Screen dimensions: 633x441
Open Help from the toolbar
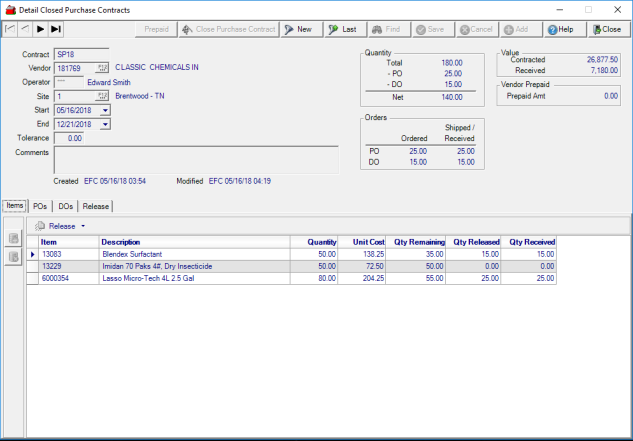coord(559,29)
